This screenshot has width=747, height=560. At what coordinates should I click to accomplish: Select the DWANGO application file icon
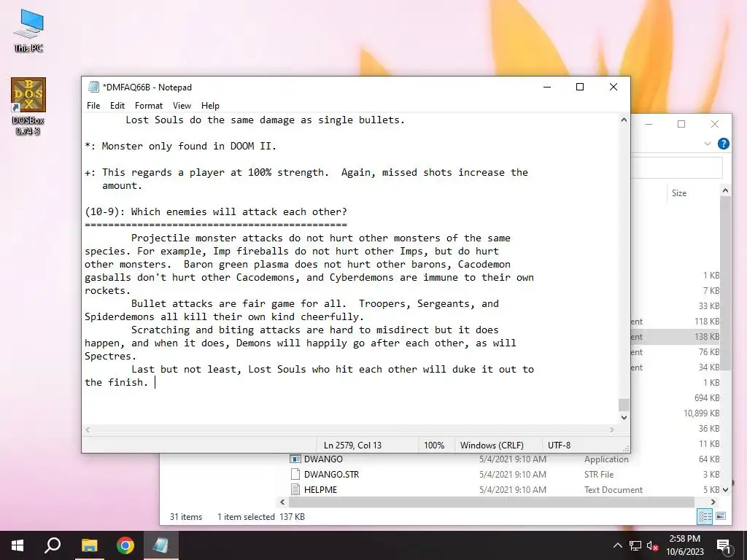[x=295, y=459]
